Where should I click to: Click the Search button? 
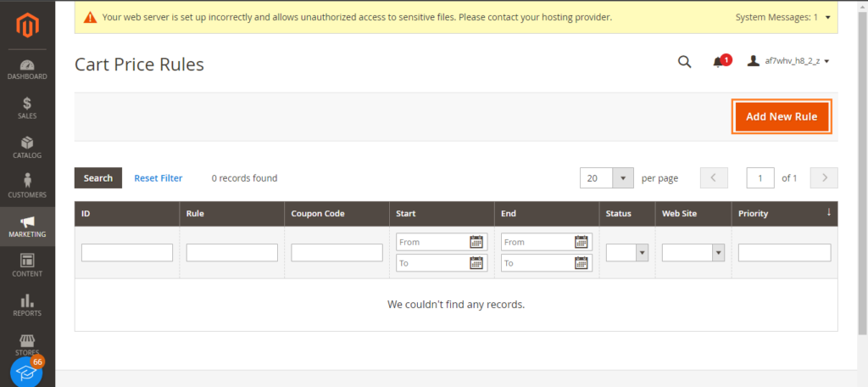[x=98, y=178]
